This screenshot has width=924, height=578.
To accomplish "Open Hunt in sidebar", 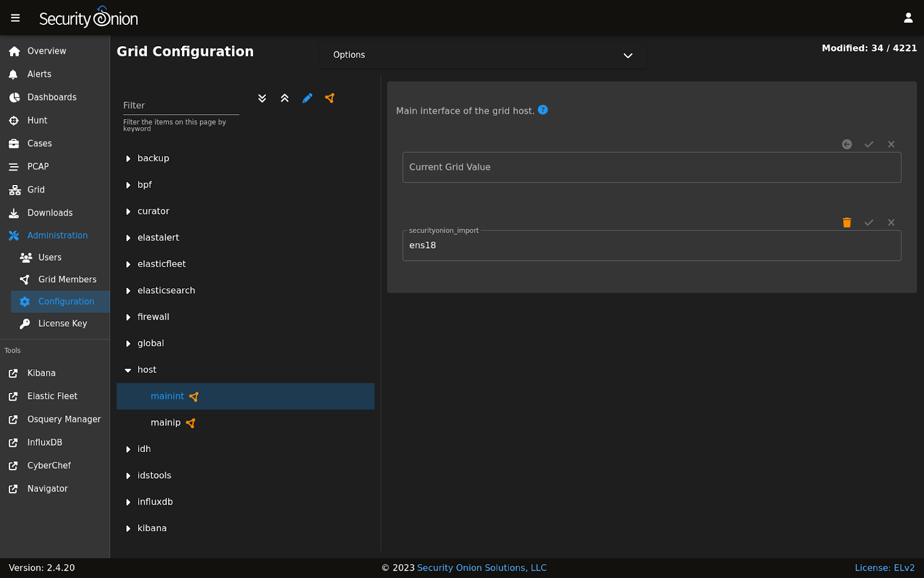I will [x=55, y=120].
